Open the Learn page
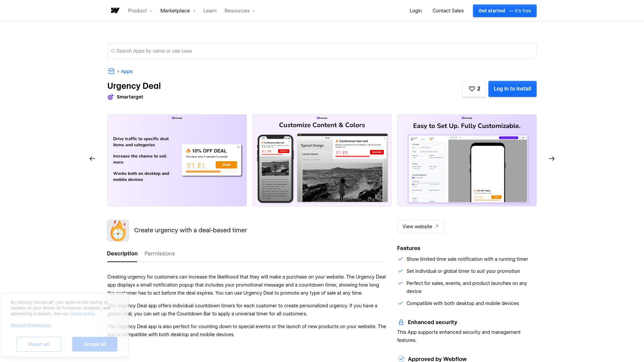644x362 pixels. (210, 11)
